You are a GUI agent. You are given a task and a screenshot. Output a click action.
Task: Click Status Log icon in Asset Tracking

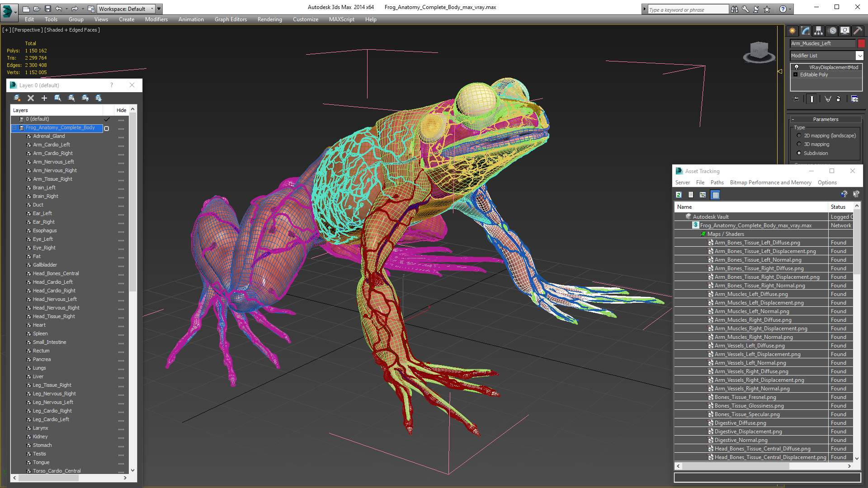[x=691, y=195]
